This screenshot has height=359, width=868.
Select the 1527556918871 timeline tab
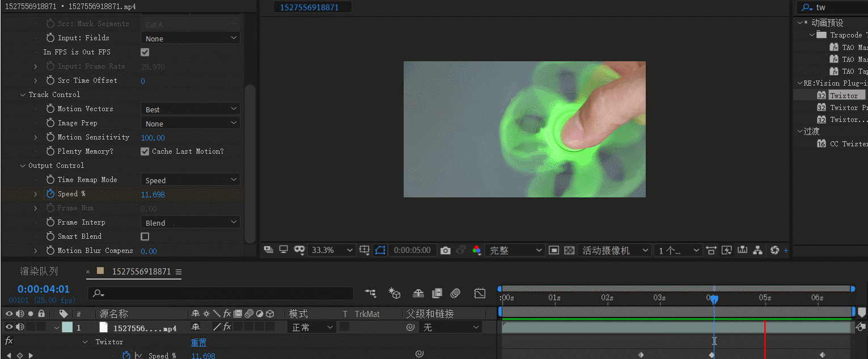click(x=141, y=271)
